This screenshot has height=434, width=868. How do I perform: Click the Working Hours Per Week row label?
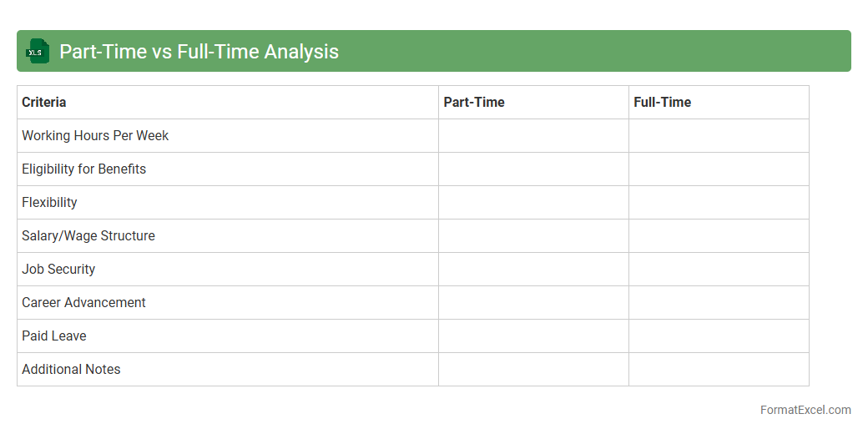[x=95, y=136]
